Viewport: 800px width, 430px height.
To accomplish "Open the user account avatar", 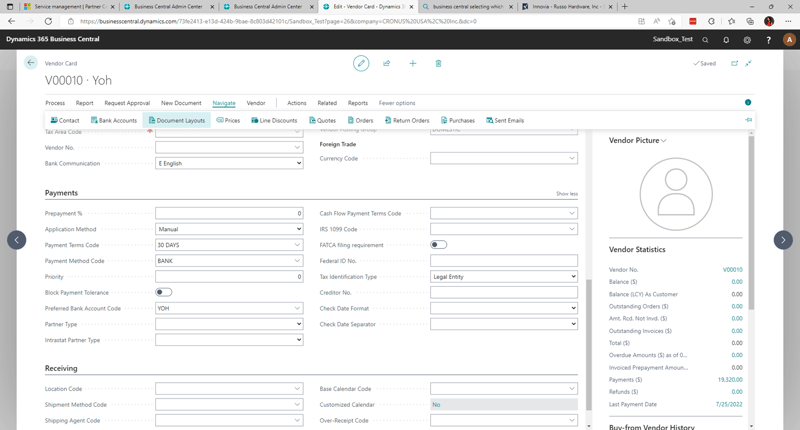I will tap(789, 39).
